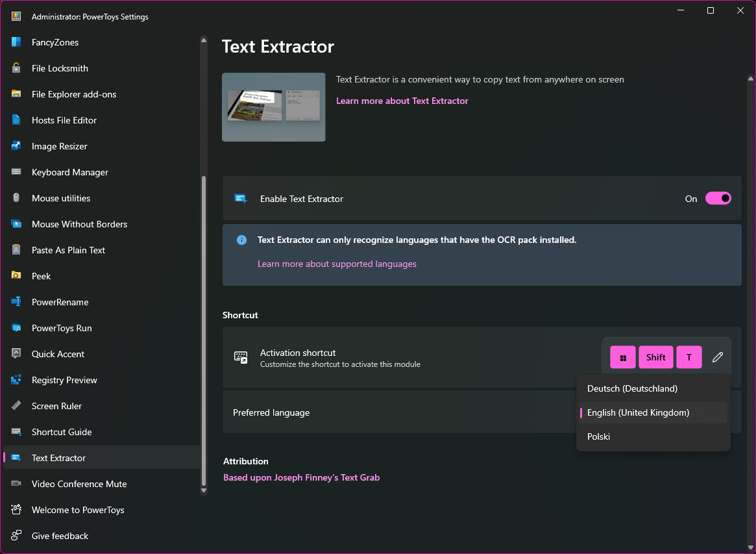
Task: Click the Text Extractor sidebar icon
Action: pos(16,457)
